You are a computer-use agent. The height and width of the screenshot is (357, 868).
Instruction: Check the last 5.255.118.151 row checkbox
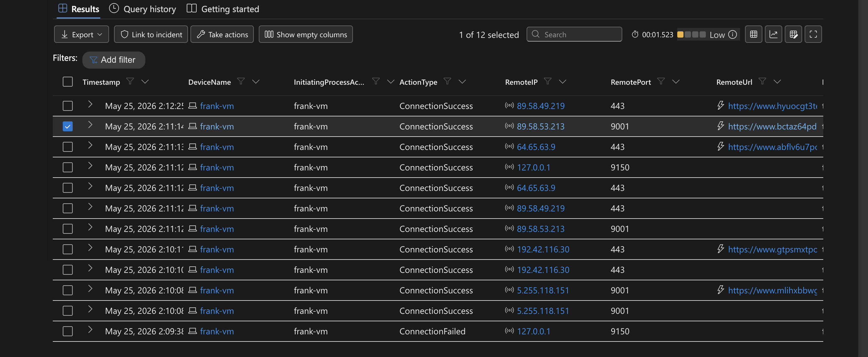(68, 310)
